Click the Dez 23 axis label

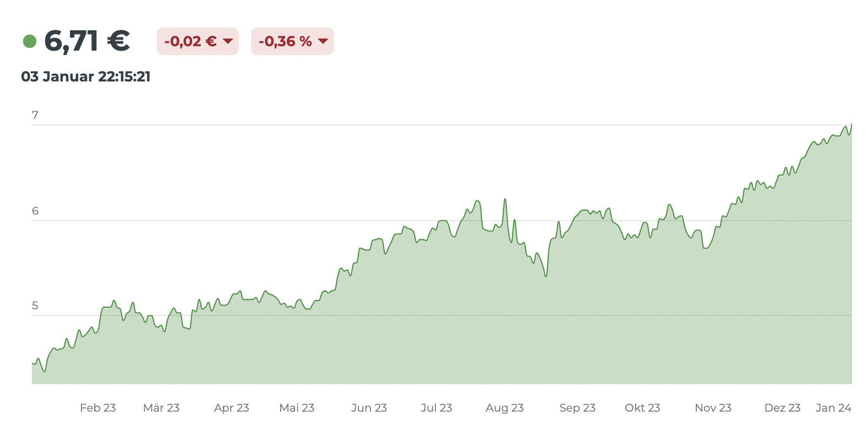click(783, 408)
